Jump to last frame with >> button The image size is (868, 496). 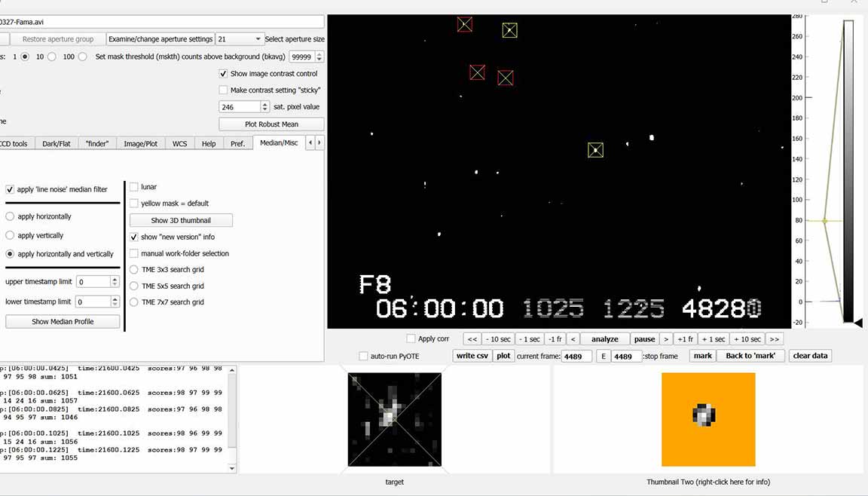(775, 339)
